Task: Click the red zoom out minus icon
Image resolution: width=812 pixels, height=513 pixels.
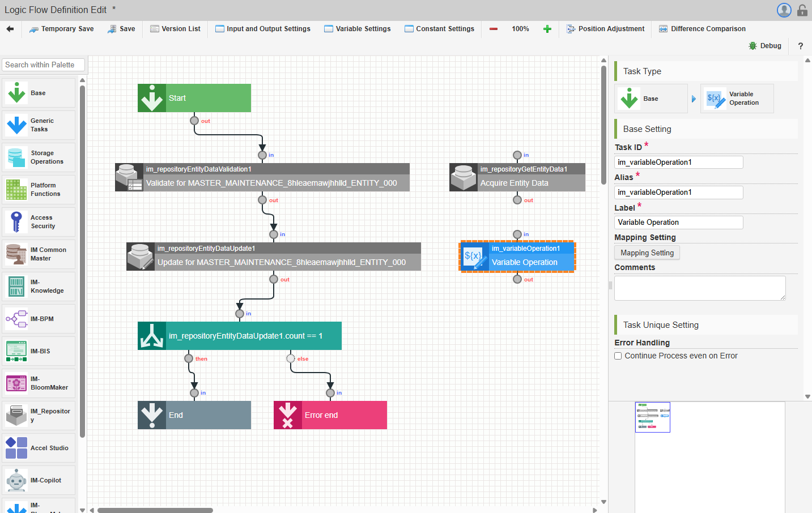Action: (494, 29)
